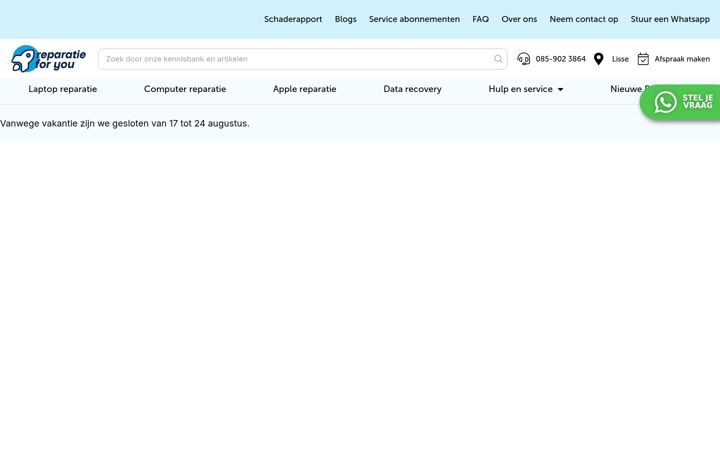Image resolution: width=720 pixels, height=450 pixels.
Task: Open Service abonnementen
Action: click(x=414, y=19)
